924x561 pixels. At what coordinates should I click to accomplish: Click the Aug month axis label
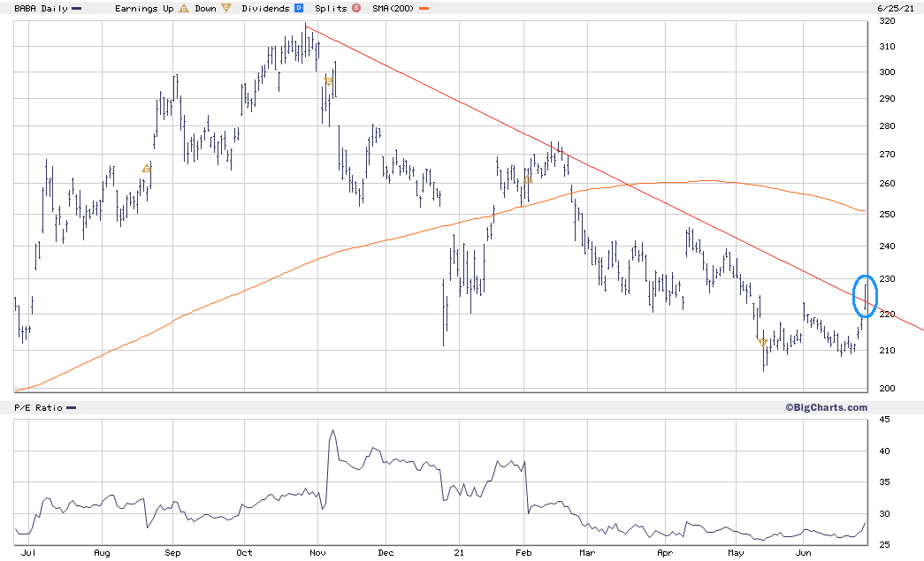click(102, 553)
